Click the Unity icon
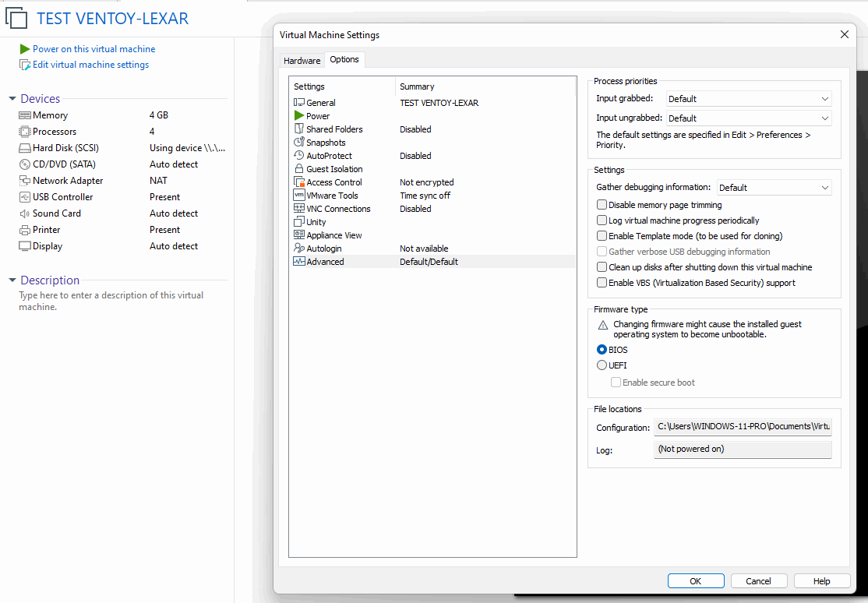Screen dimensions: 868x603 [x=299, y=222]
